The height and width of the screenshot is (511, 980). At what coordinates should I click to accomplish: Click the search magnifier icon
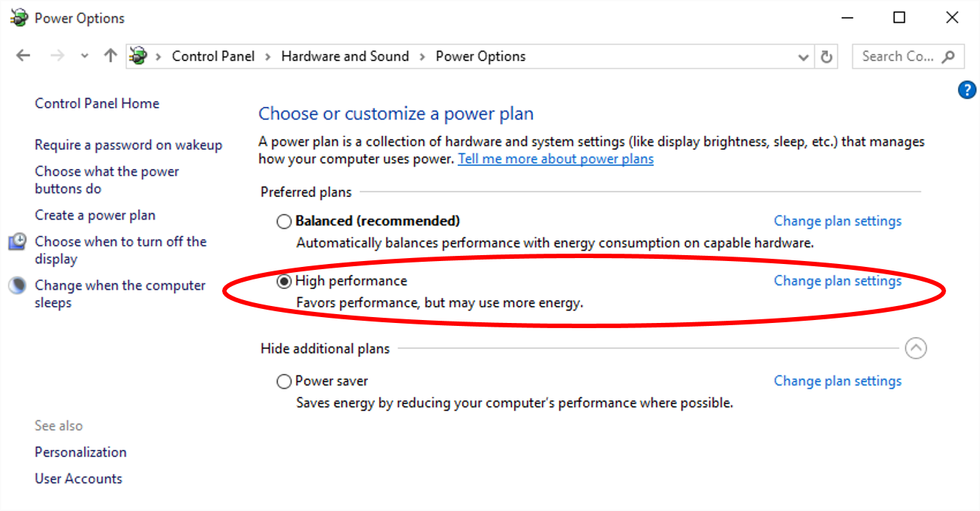pos(949,56)
